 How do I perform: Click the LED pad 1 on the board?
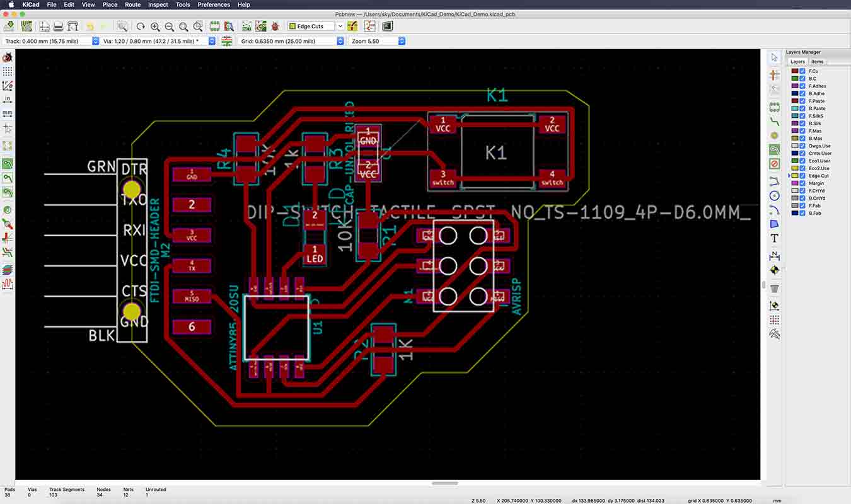click(314, 255)
